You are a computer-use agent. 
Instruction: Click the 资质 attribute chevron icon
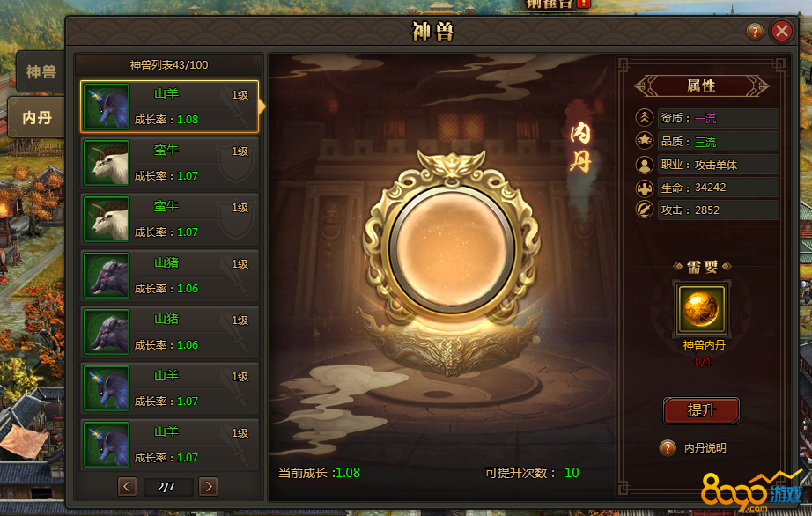pos(644,117)
